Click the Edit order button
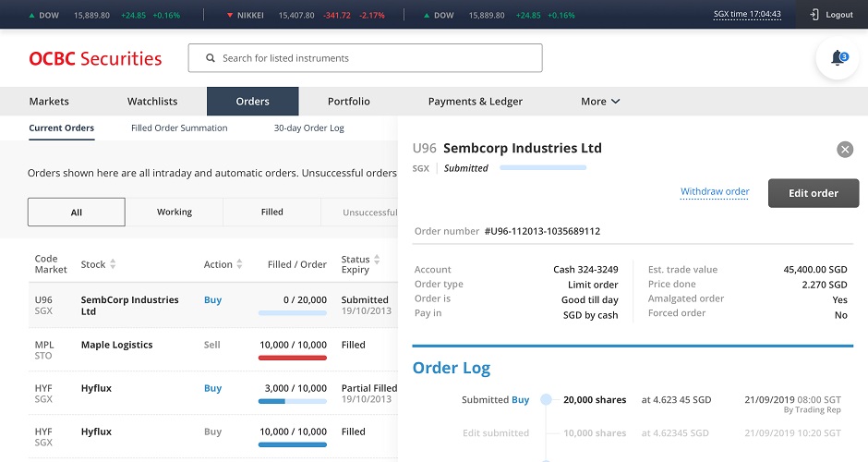Image resolution: width=868 pixels, height=462 pixels. (814, 193)
